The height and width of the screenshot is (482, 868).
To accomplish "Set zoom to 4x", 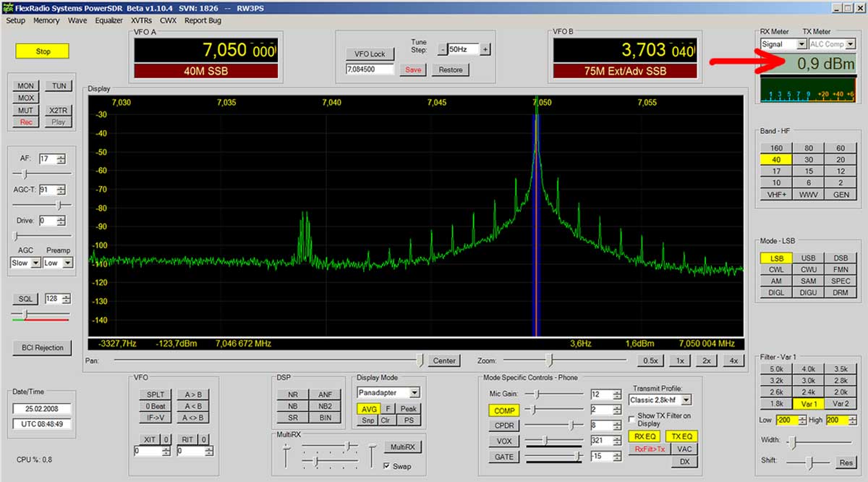I will click(x=733, y=360).
